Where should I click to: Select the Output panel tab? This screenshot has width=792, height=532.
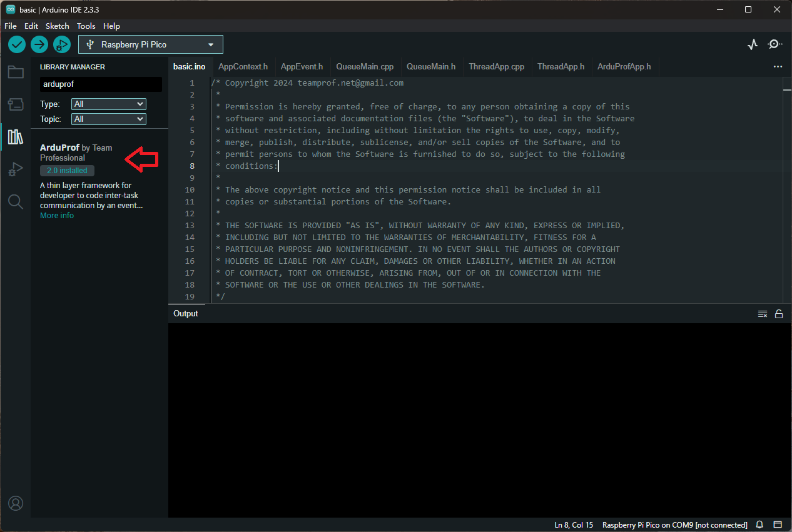(186, 314)
